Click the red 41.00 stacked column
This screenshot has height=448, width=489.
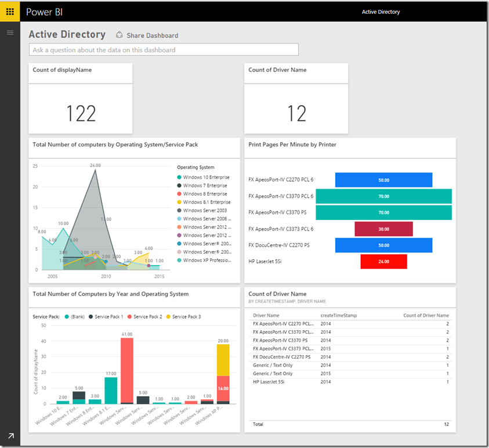pos(127,370)
